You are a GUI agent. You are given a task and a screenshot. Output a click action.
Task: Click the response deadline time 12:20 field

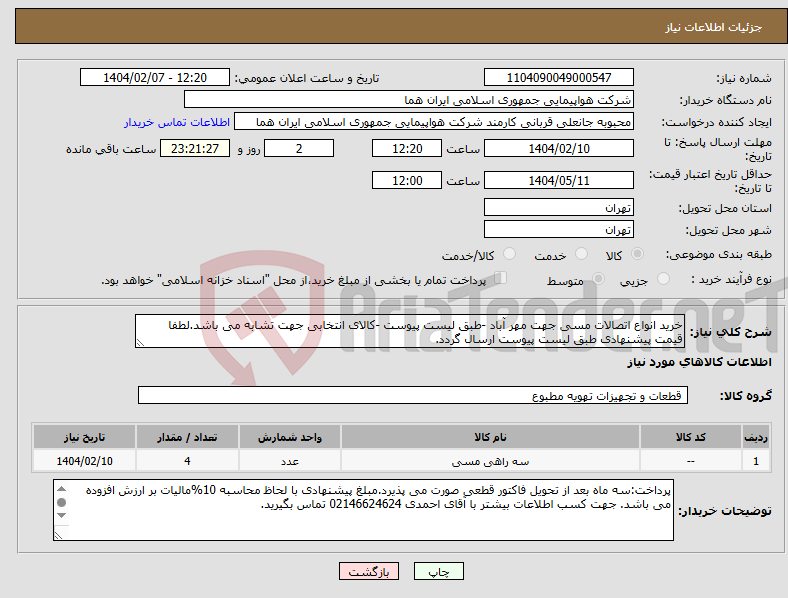click(407, 149)
